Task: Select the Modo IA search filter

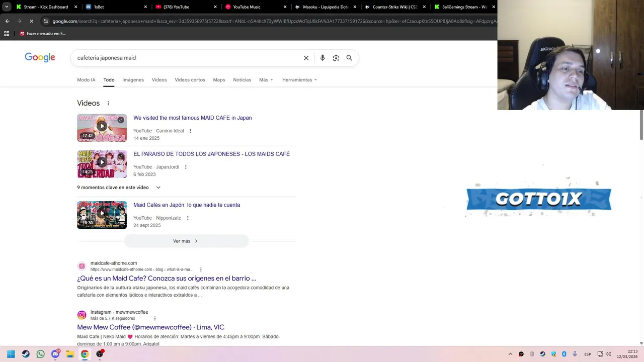Action: coord(86,80)
